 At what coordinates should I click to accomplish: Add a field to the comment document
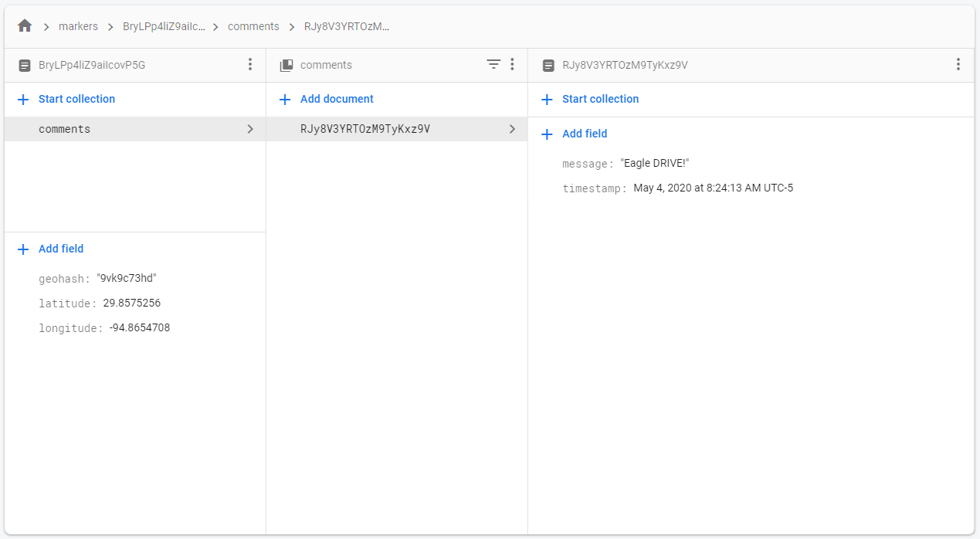click(x=585, y=134)
